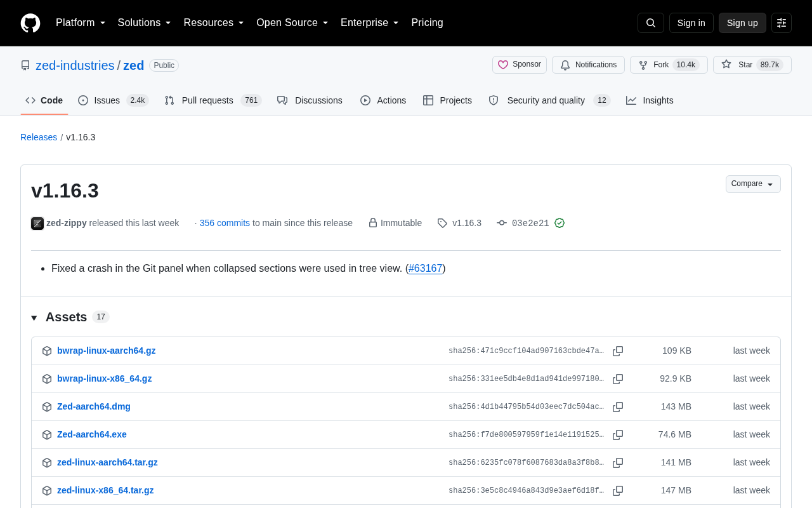Open the Compare dropdown
The width and height of the screenshot is (812, 508).
tap(753, 184)
